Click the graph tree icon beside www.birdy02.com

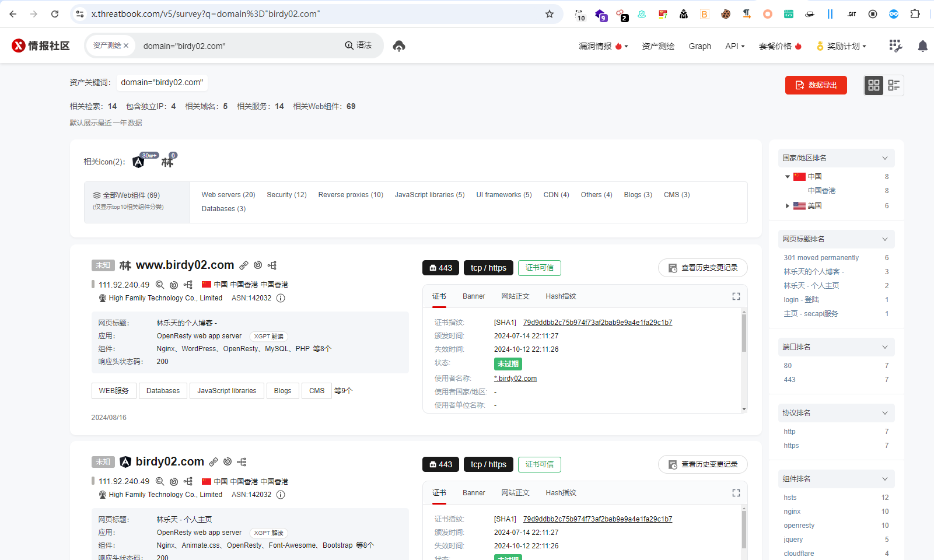tap(272, 265)
